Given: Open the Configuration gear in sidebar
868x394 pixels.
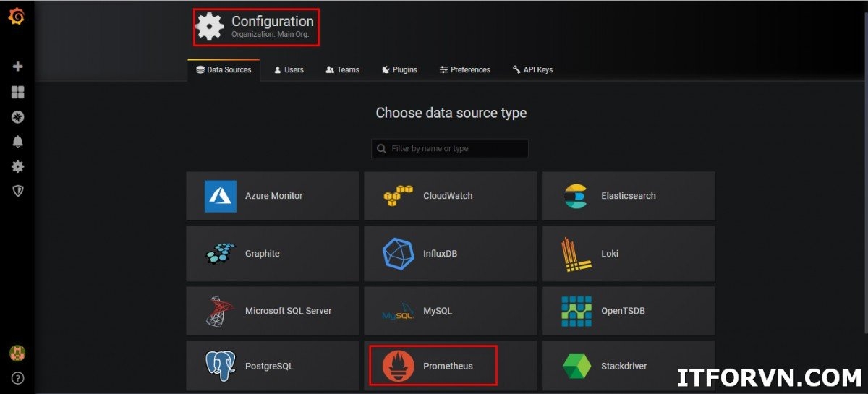Looking at the screenshot, I should (x=18, y=166).
